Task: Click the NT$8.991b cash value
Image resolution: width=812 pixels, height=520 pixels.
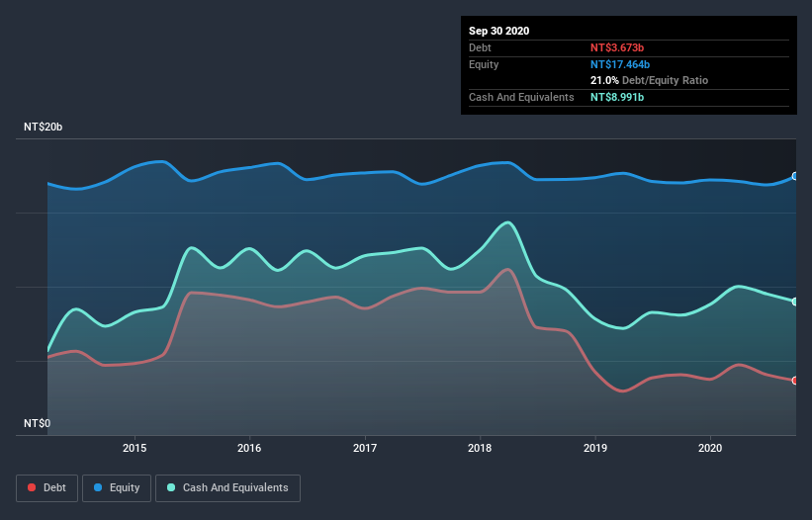Action: pyautogui.click(x=617, y=97)
